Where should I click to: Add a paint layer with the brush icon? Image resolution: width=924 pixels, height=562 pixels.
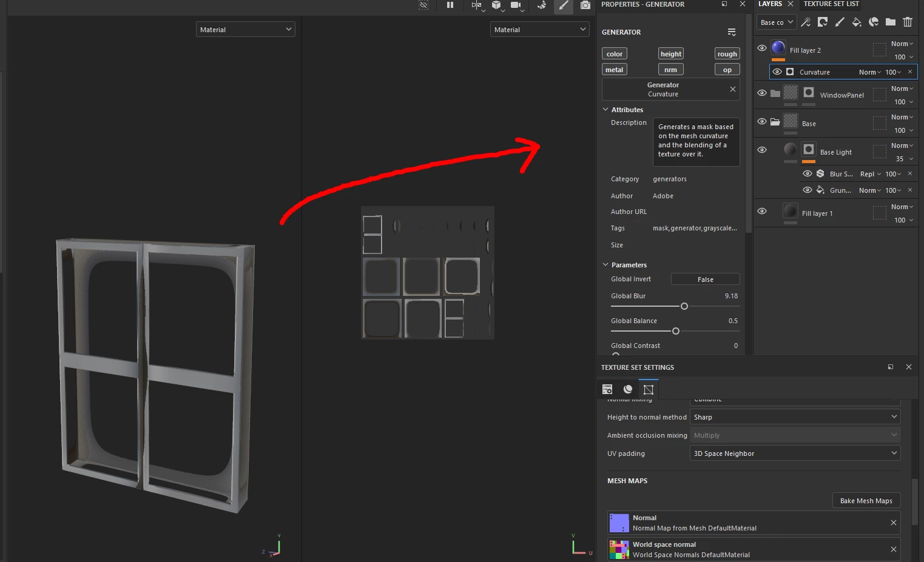point(840,22)
